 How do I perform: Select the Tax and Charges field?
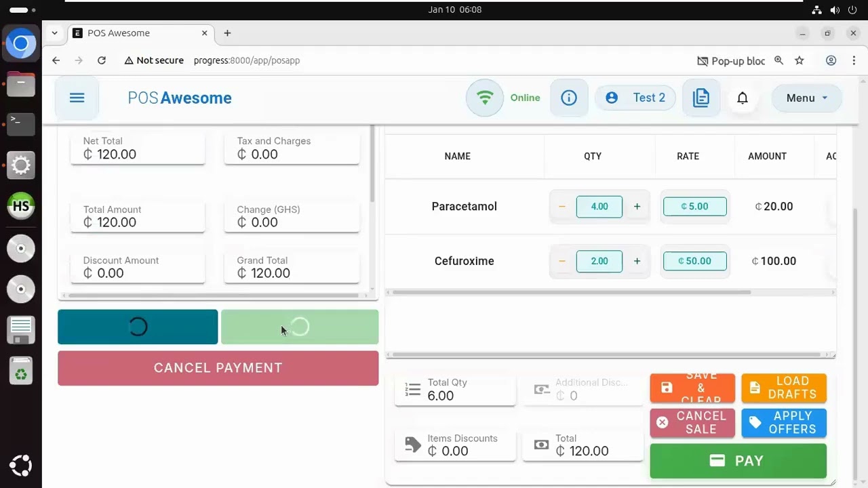pos(292,148)
